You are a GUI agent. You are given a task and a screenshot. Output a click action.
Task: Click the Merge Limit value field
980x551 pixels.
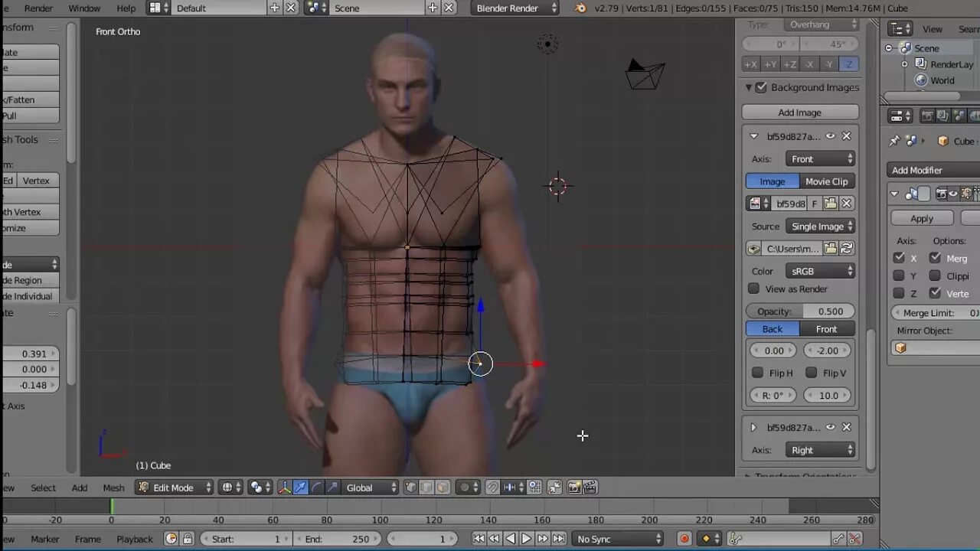[x=936, y=313]
